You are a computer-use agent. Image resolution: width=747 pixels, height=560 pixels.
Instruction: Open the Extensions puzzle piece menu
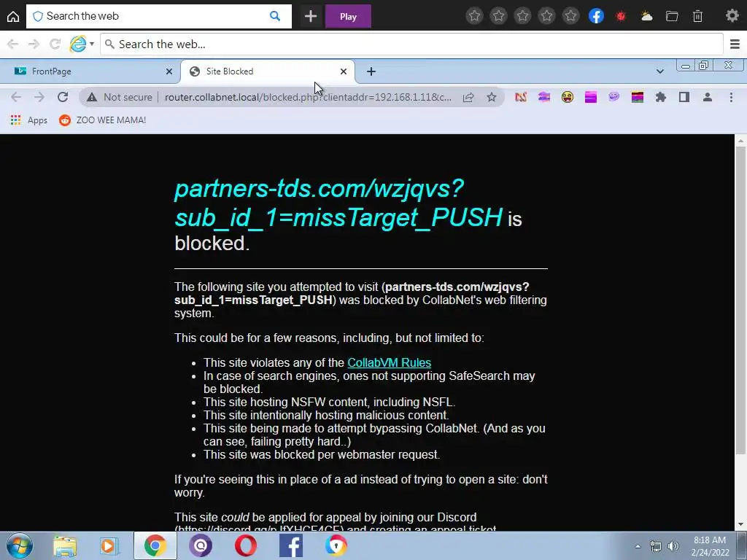pyautogui.click(x=661, y=97)
